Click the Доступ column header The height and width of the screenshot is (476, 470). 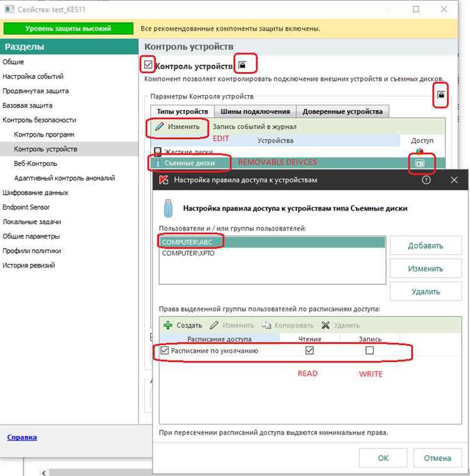(x=422, y=140)
